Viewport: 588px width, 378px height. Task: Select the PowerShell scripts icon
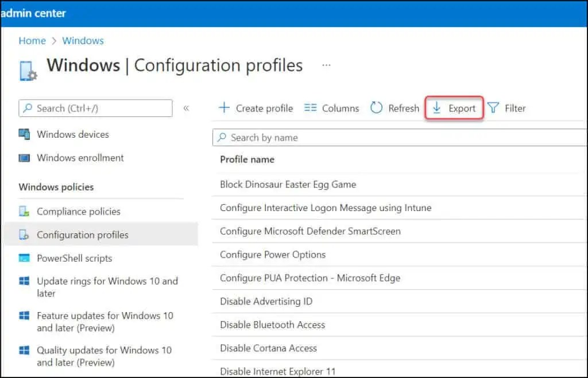pos(25,258)
